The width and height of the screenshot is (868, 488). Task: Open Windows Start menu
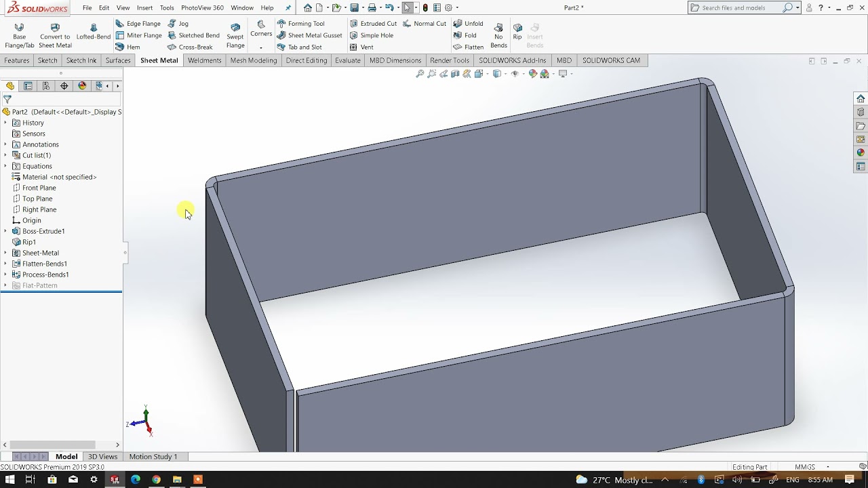point(10,480)
